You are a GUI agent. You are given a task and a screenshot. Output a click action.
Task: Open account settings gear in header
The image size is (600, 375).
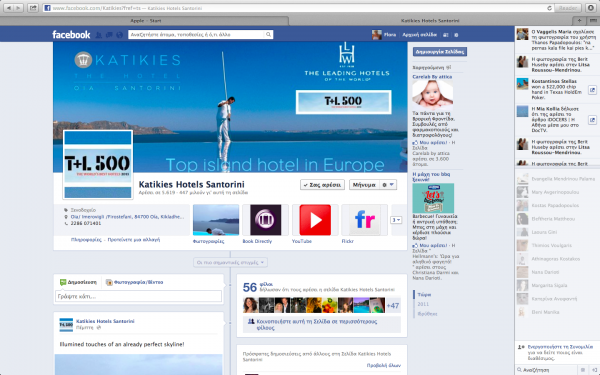click(x=456, y=35)
